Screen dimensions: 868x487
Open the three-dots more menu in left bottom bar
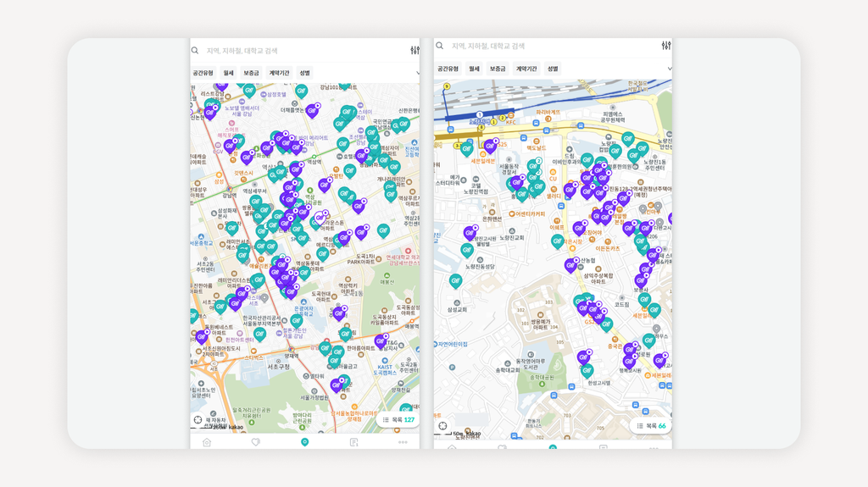coord(403,442)
